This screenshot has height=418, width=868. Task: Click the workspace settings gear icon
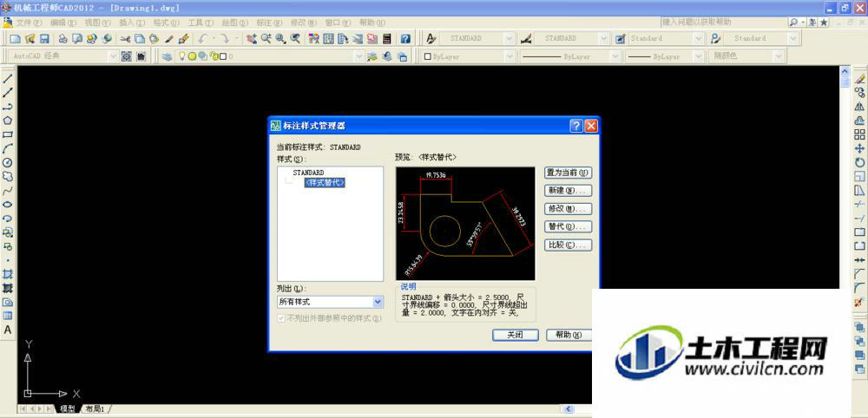tap(127, 56)
